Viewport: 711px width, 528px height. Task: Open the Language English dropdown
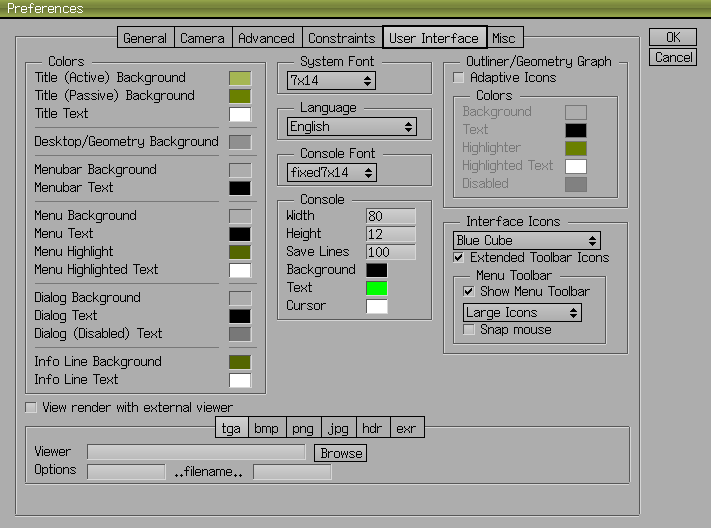click(x=352, y=127)
